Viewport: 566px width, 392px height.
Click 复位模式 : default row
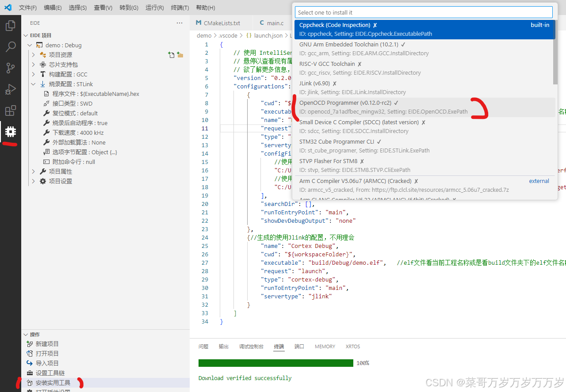[105, 113]
